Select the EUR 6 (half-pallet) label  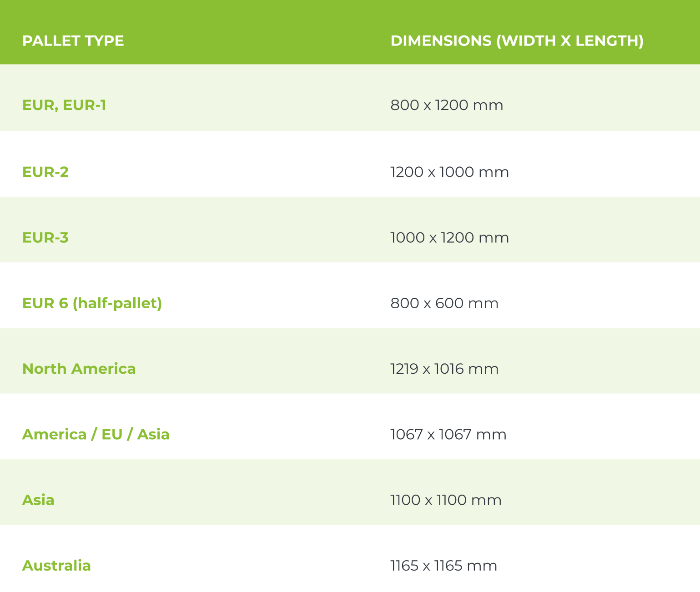(92, 303)
